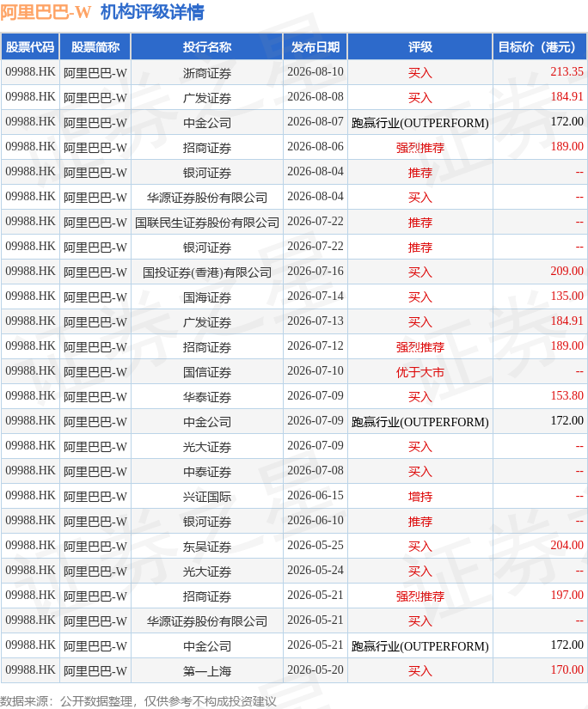
Task: Click target price 213.35
Action: [x=567, y=72]
